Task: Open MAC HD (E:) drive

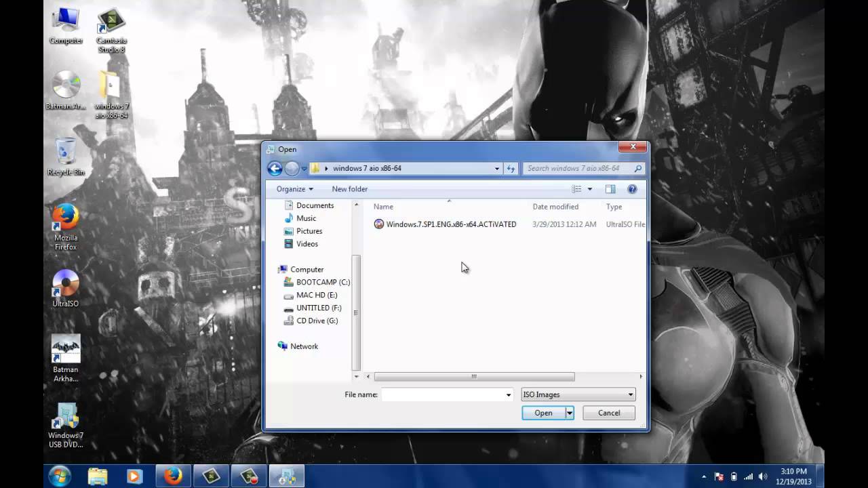Action: click(311, 296)
